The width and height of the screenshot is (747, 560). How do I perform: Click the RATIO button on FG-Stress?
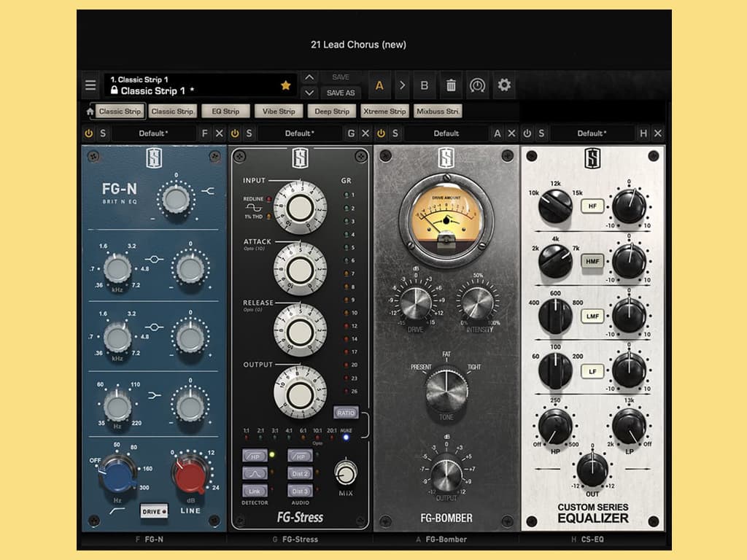pyautogui.click(x=345, y=413)
